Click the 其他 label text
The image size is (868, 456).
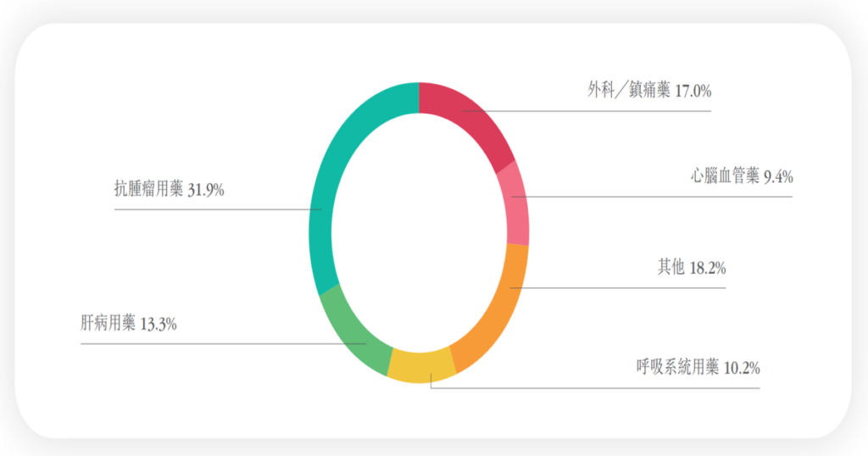(671, 267)
